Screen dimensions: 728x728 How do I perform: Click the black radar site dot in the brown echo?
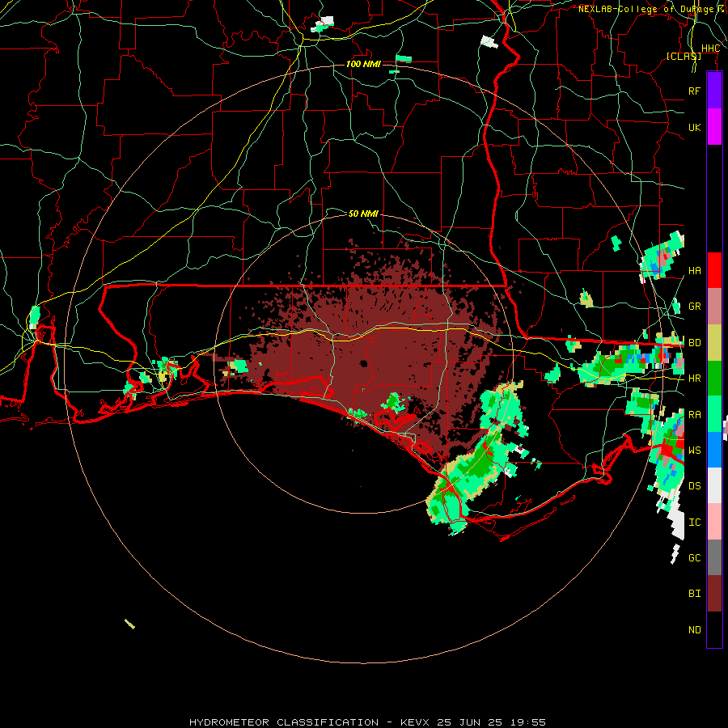(364, 363)
